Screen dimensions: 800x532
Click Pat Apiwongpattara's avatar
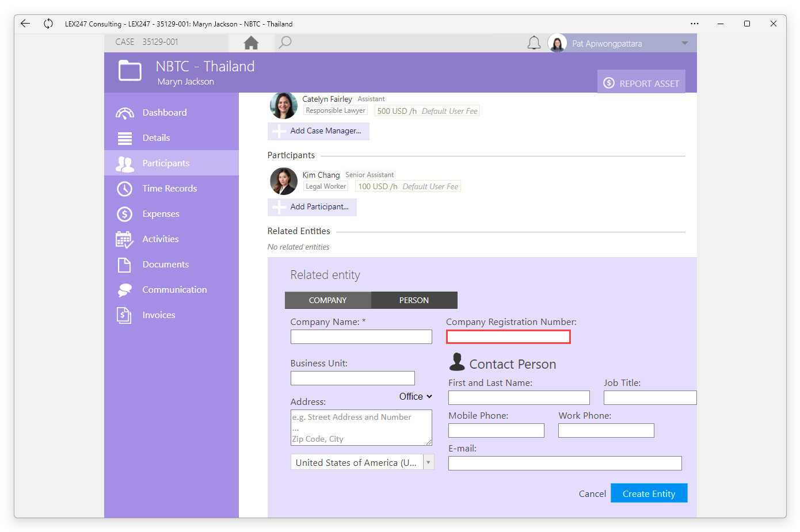[x=557, y=43]
